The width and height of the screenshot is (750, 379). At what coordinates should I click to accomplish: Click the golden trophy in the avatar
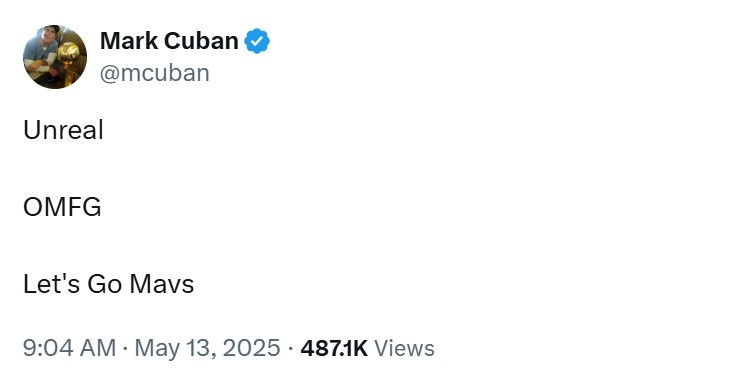point(68,57)
